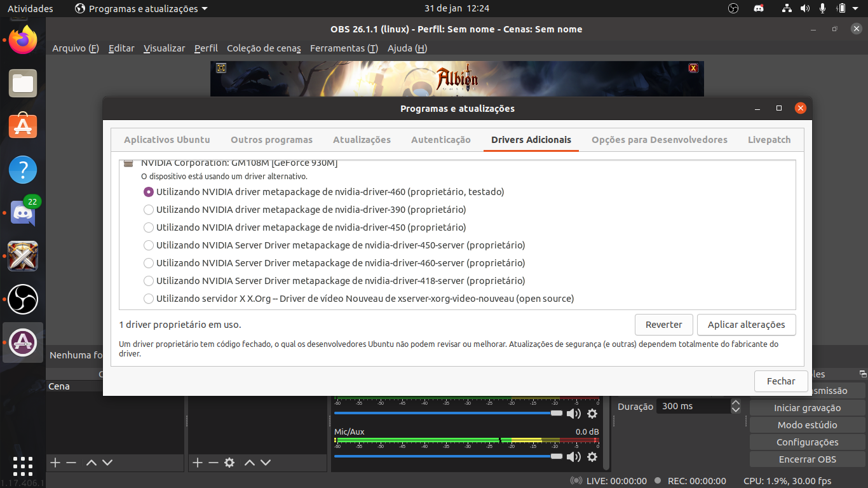Open Firefox from the dock
This screenshot has width=868, height=488.
click(x=23, y=39)
